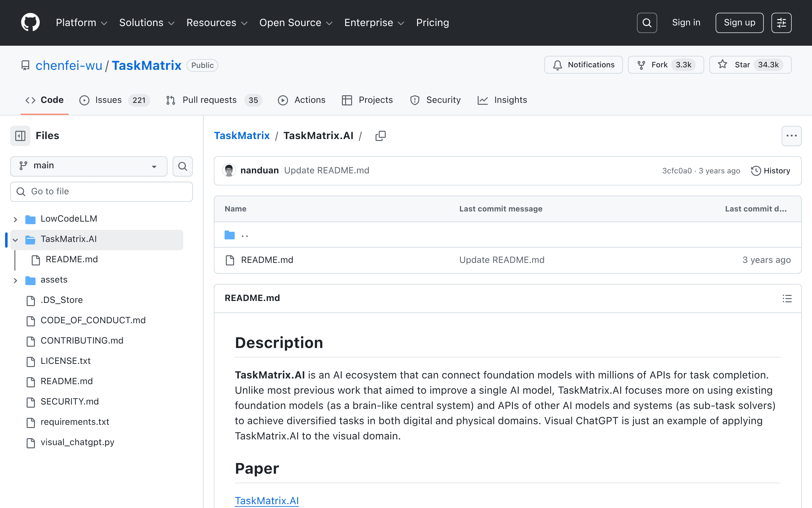Click the LowCodeLLM folder icon

[30, 219]
